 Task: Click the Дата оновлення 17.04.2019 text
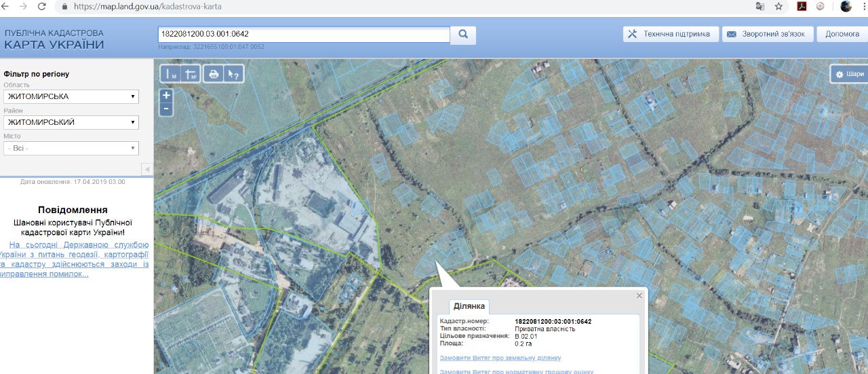(73, 182)
